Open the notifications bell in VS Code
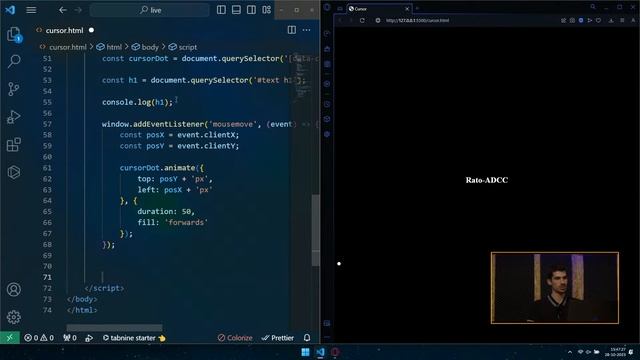The image size is (640, 360). click(307, 338)
